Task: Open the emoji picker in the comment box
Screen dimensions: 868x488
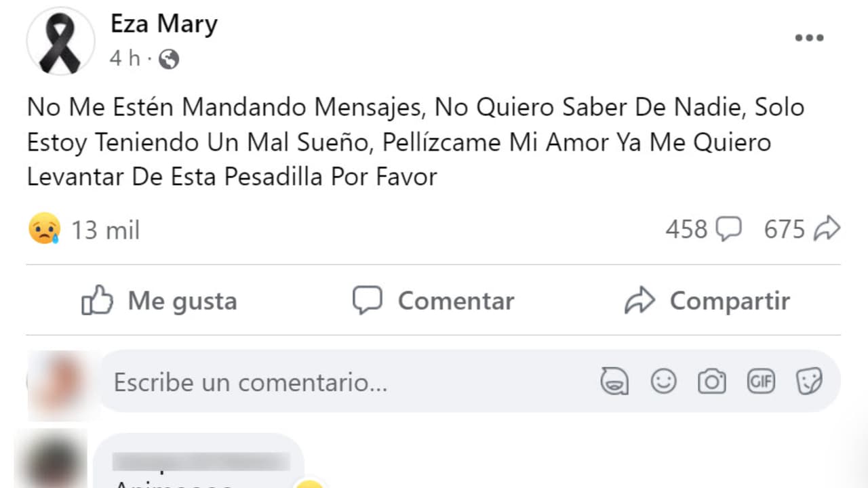Action: [x=663, y=381]
